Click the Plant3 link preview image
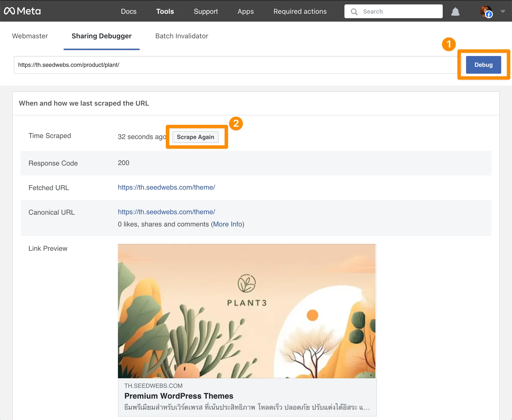Image resolution: width=512 pixels, height=420 pixels. (247, 311)
